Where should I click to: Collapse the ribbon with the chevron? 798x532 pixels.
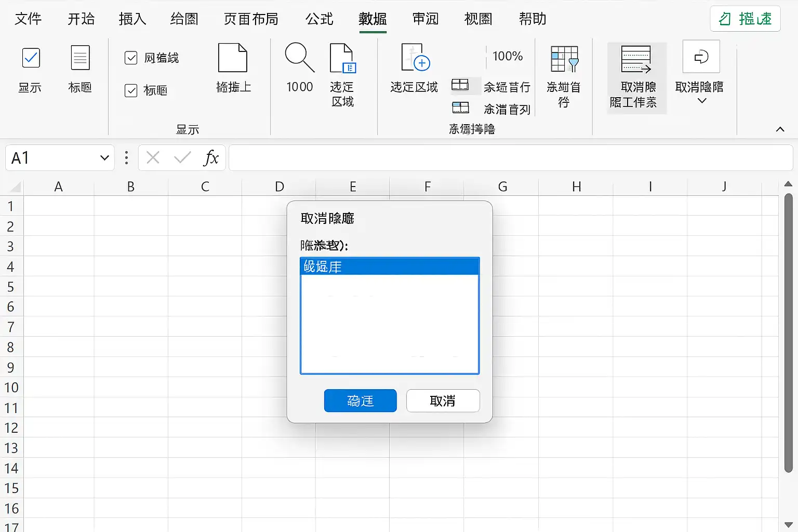point(780,129)
